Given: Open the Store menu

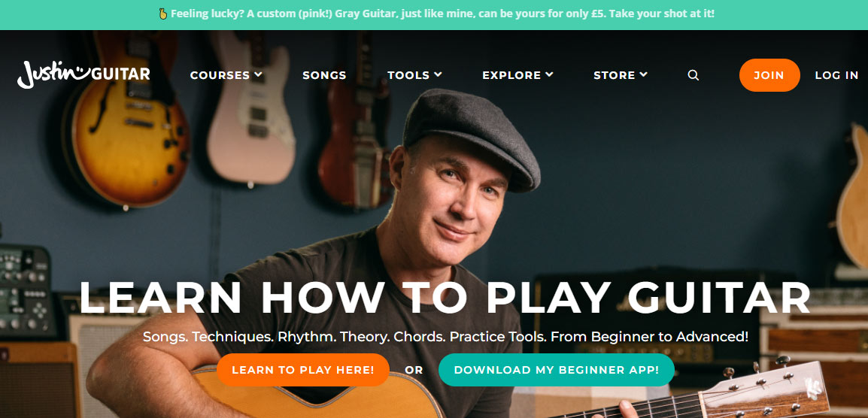Looking at the screenshot, I should (621, 75).
